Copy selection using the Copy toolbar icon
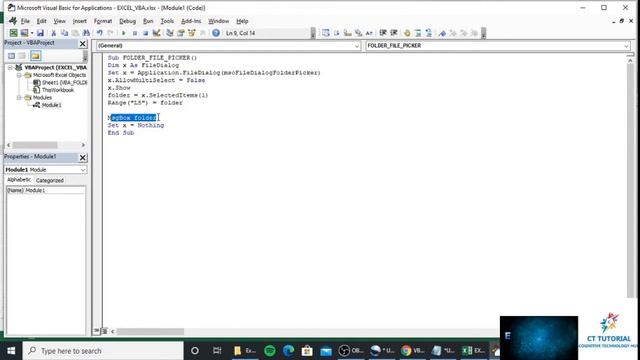The height and width of the screenshot is (360, 640). tap(64, 33)
